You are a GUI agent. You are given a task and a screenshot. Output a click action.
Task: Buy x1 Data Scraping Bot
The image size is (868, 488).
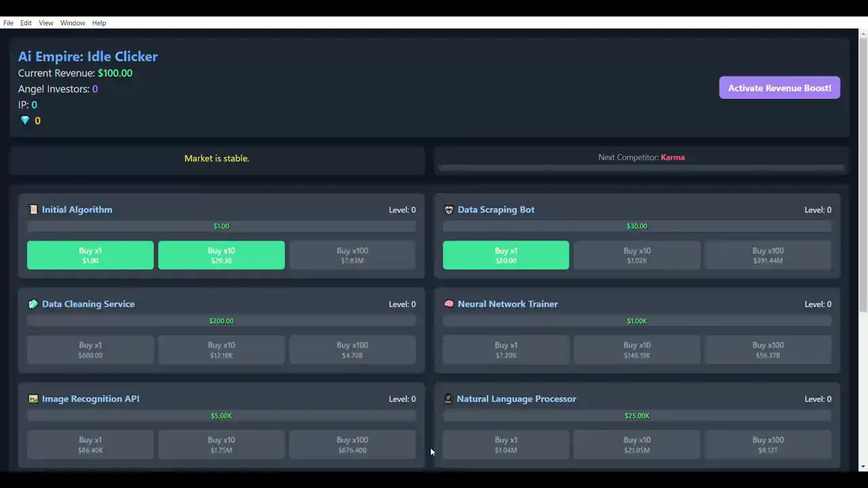click(x=506, y=255)
